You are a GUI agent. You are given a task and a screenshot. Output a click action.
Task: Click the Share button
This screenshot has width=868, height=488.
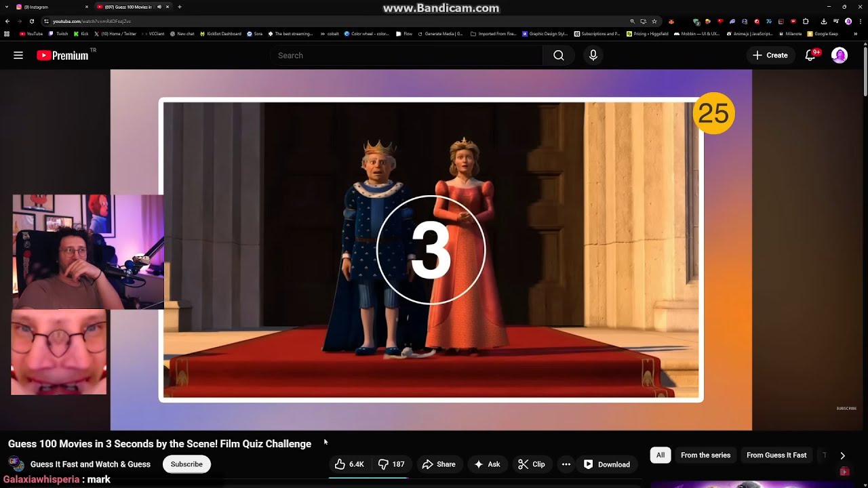tap(439, 464)
